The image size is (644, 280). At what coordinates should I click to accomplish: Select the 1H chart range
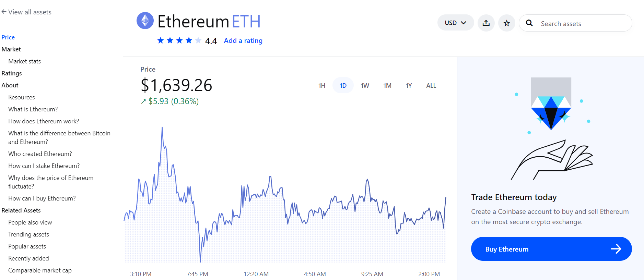coord(321,85)
